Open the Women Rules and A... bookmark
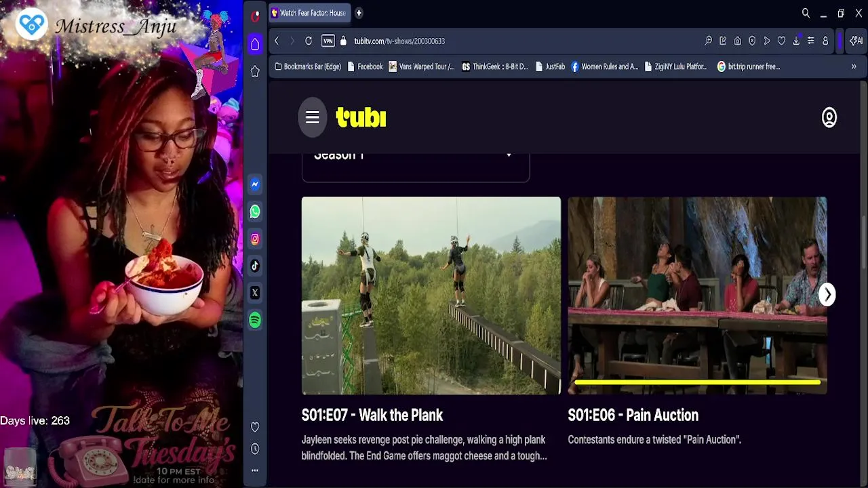The height and width of the screenshot is (488, 868). [604, 66]
